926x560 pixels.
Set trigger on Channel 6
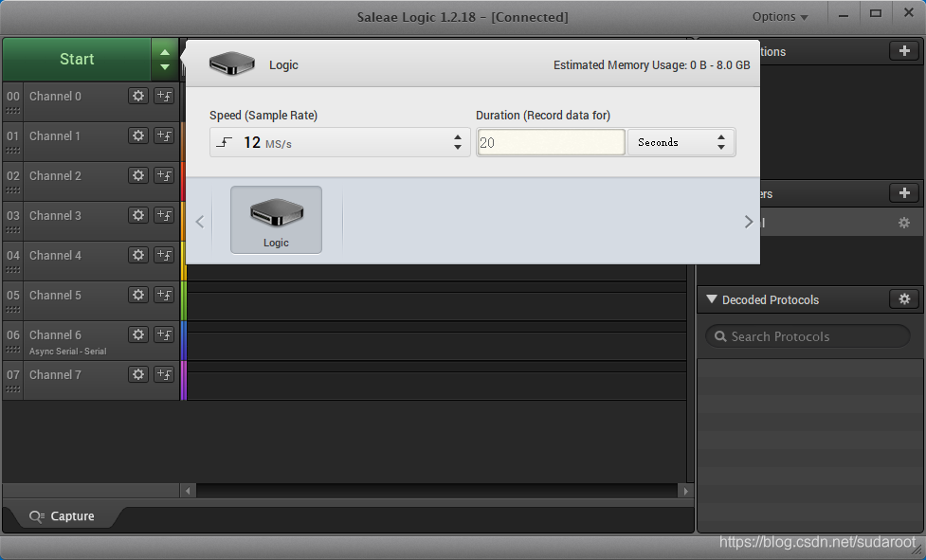click(x=164, y=334)
